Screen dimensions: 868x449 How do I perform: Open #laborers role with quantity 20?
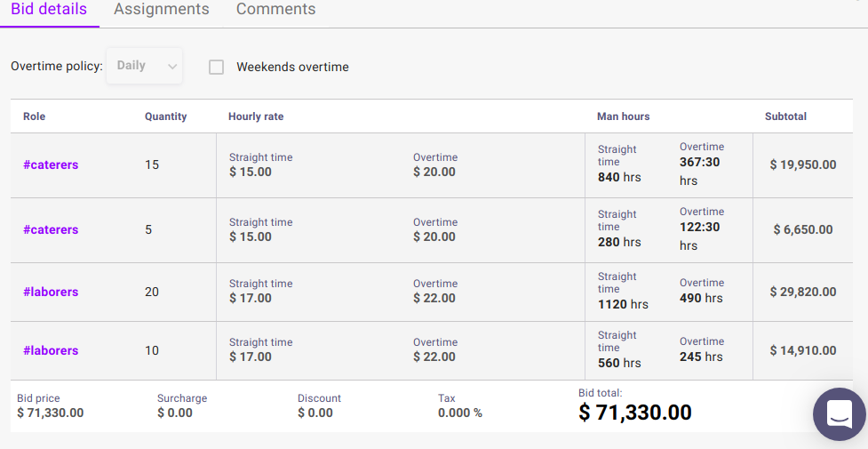pos(51,292)
